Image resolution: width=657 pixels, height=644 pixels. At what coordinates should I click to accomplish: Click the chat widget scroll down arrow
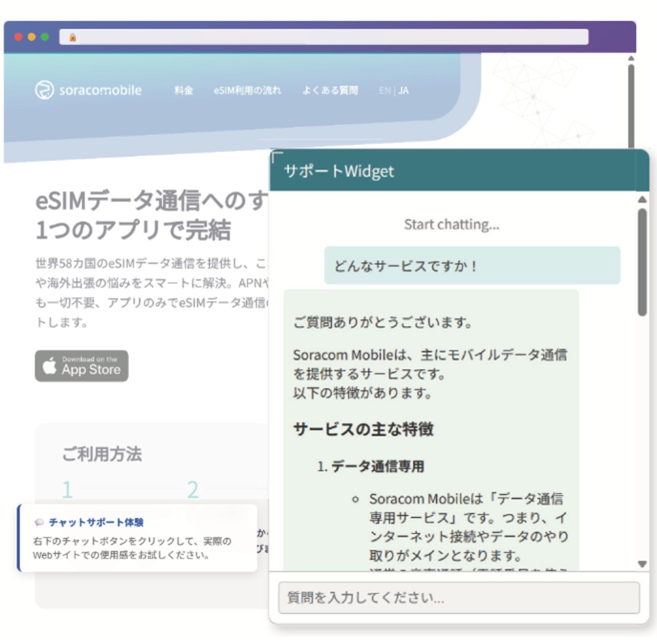642,564
